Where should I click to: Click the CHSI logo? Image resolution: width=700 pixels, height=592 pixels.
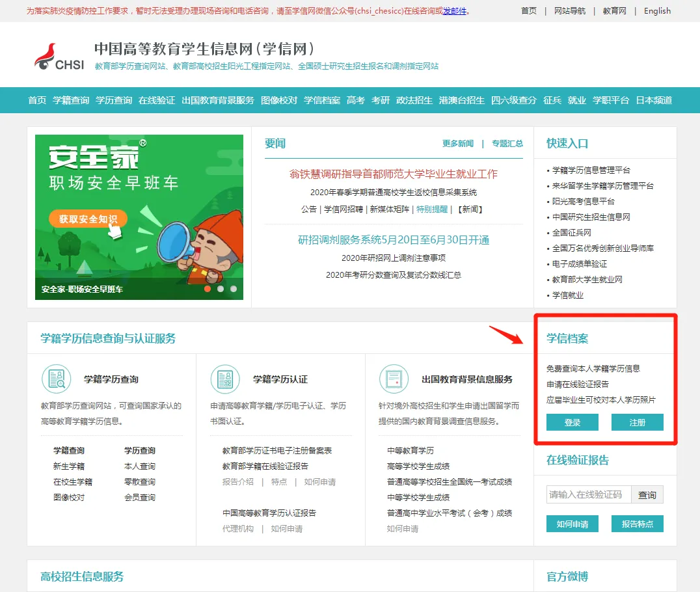[59, 57]
